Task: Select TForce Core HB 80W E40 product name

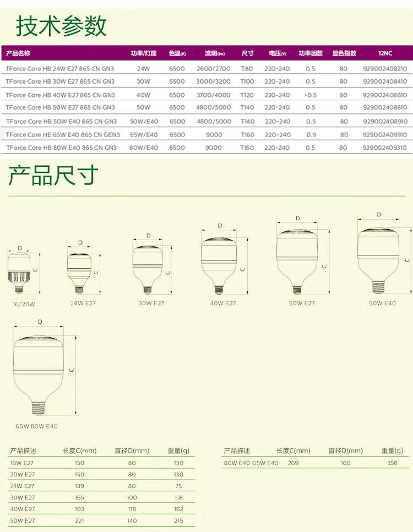Action: point(61,148)
